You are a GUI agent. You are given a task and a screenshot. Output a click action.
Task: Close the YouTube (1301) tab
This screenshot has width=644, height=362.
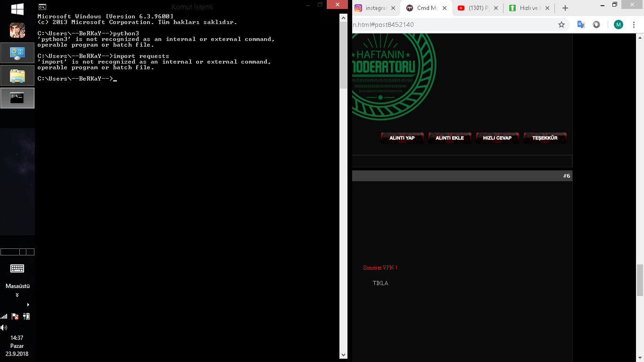pos(495,8)
